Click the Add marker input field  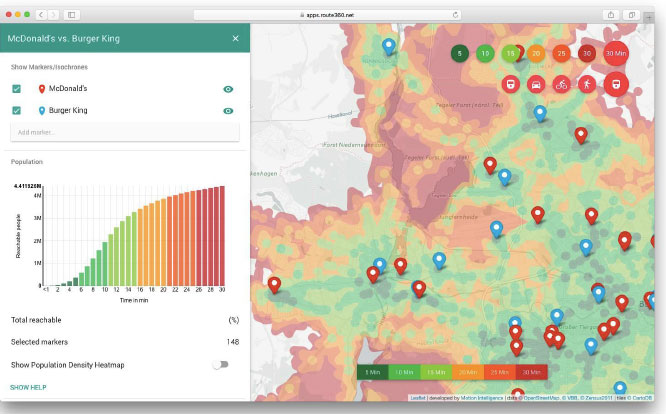coord(125,132)
